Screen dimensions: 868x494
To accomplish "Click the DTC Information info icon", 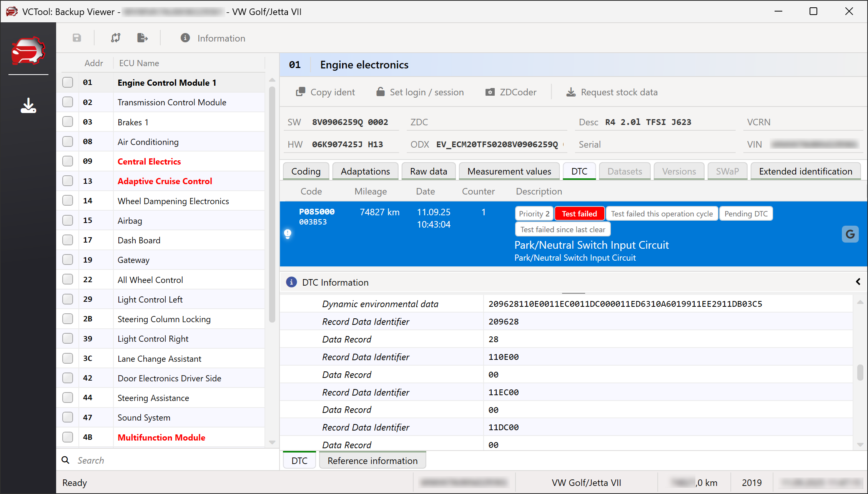I will click(291, 282).
